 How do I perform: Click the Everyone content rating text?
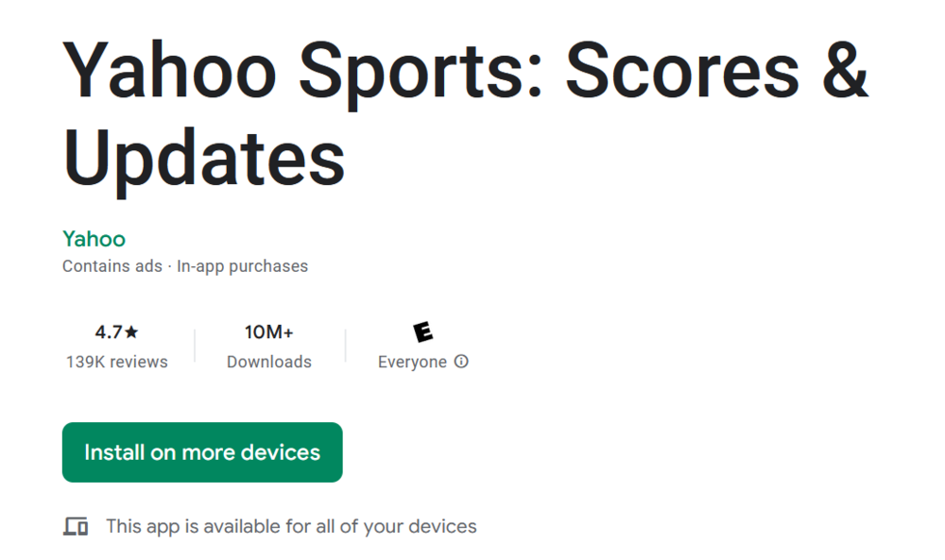[x=412, y=362]
